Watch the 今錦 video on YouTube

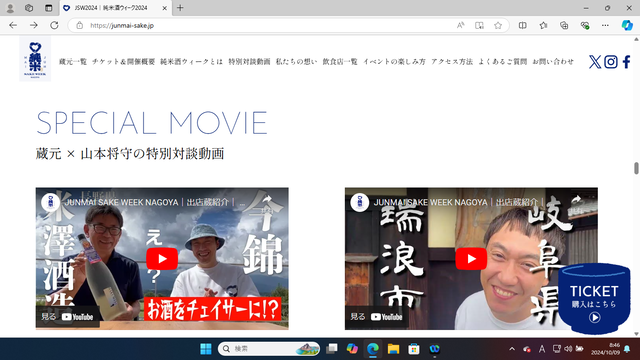tap(67, 317)
